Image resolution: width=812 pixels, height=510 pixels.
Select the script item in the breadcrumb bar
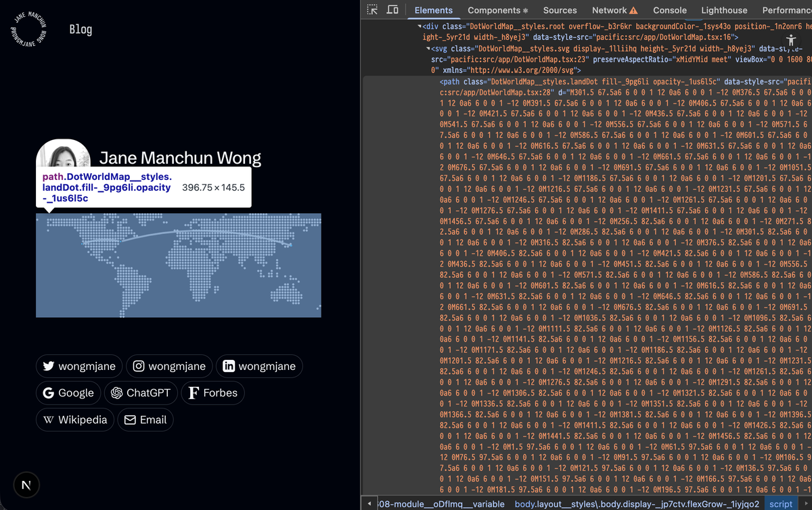pos(780,504)
